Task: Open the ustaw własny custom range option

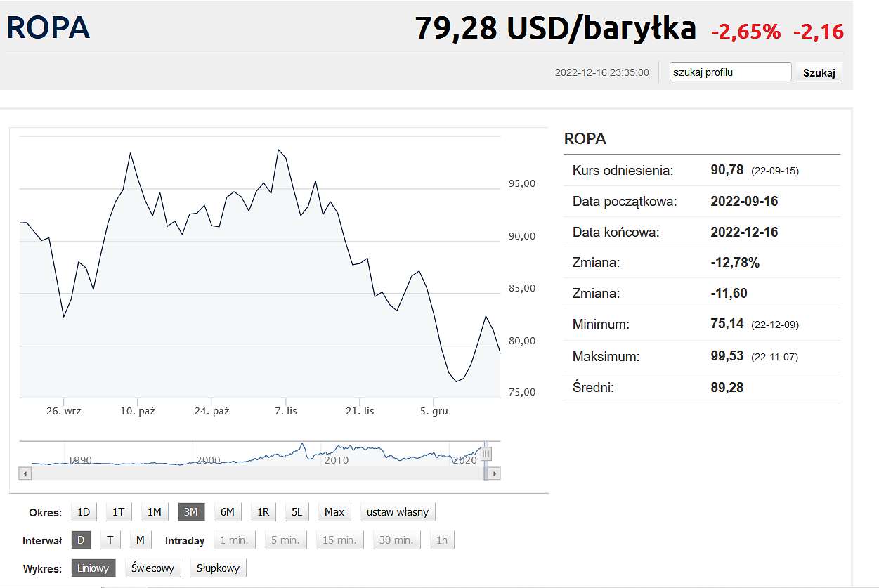Action: [x=398, y=512]
